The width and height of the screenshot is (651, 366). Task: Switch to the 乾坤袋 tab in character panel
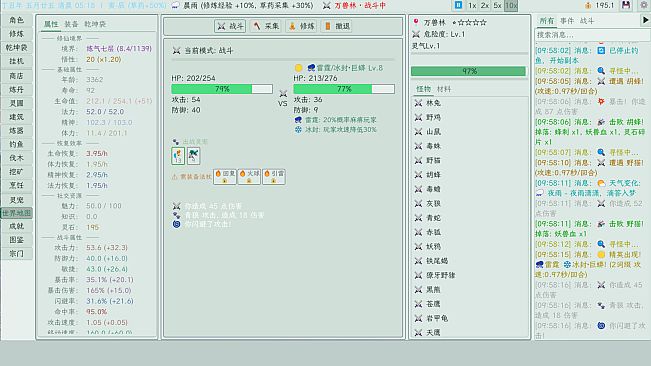coord(95,24)
